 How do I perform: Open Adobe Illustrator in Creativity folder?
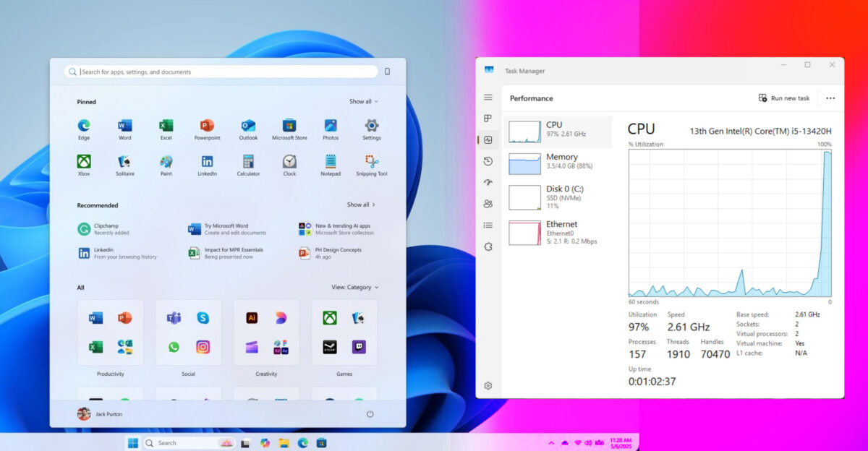pos(252,318)
